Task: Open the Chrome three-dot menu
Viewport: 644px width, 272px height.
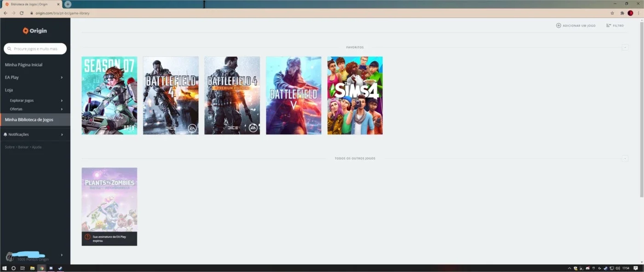Action: point(638,13)
